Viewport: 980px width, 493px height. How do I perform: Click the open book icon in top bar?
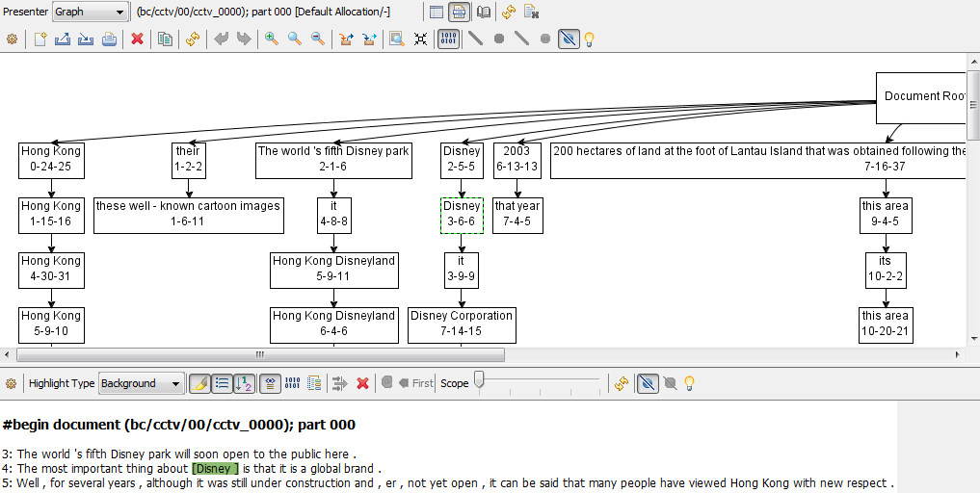pyautogui.click(x=484, y=12)
